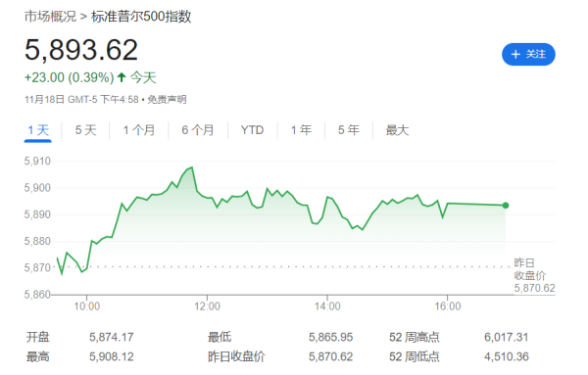Click the green up arrow icon
Screen dimensions: 588x375
pos(122,77)
